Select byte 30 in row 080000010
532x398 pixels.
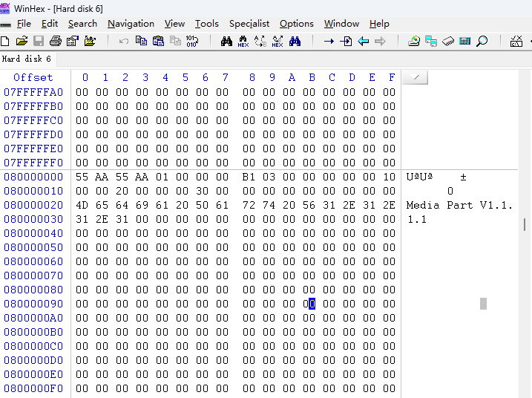(x=203, y=191)
